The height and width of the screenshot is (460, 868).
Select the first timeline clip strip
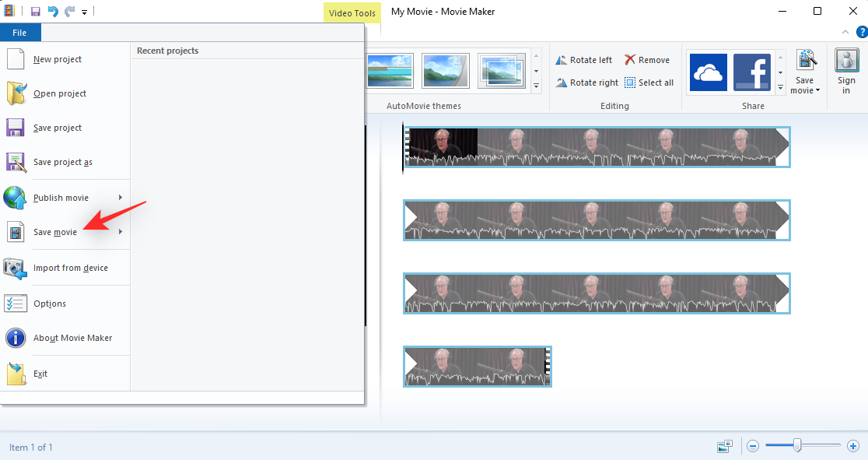pos(597,147)
